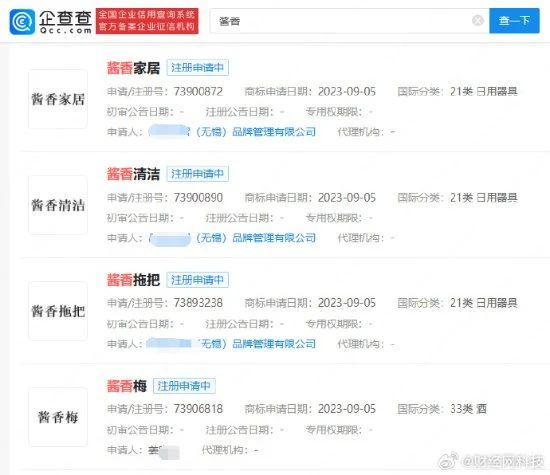
Task: Click the registration number 73900890
Action: tap(198, 198)
